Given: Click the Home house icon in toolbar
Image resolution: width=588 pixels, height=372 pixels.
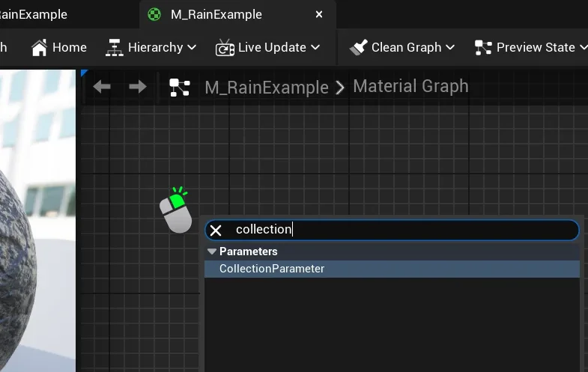Looking at the screenshot, I should click(x=40, y=47).
